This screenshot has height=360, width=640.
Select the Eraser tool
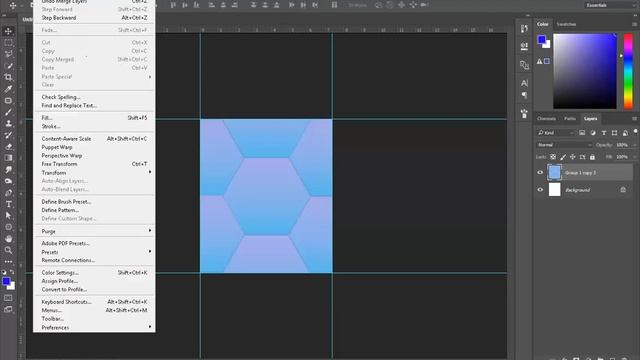tap(8, 147)
